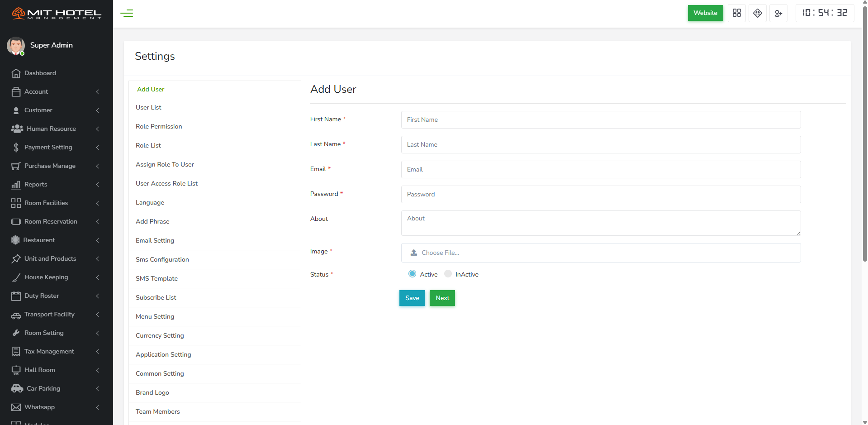
Task: Expand the Reports menu chevron
Action: pyautogui.click(x=97, y=185)
